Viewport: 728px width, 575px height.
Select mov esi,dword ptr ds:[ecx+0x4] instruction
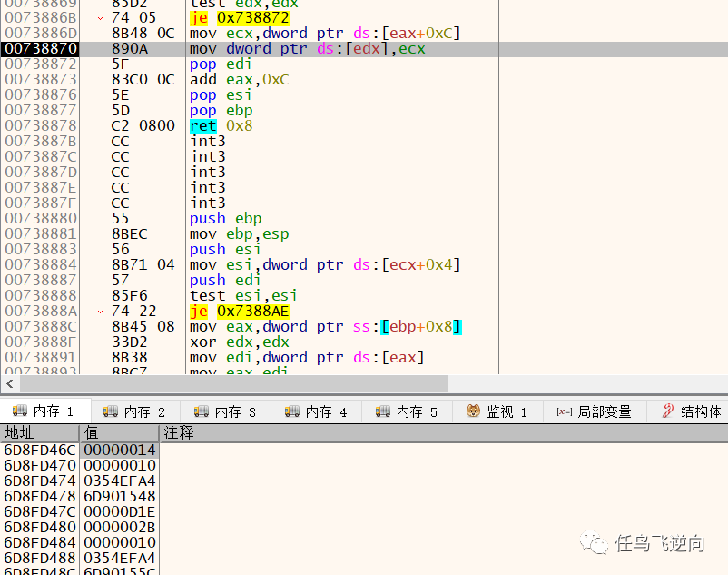(x=325, y=264)
